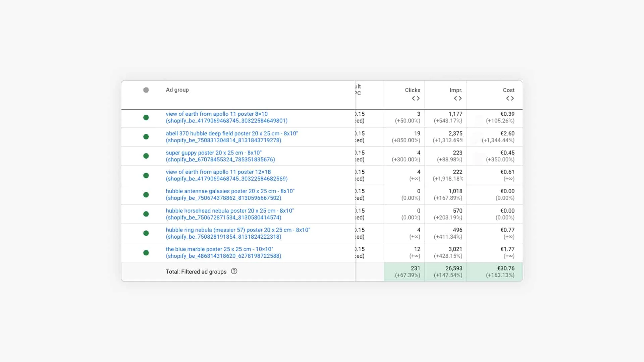Click green status dot for abell 370 ad group

coord(146,137)
